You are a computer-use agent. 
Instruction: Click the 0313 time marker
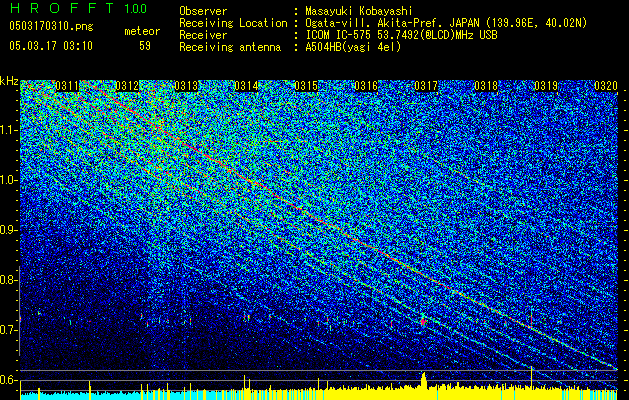[x=187, y=86]
